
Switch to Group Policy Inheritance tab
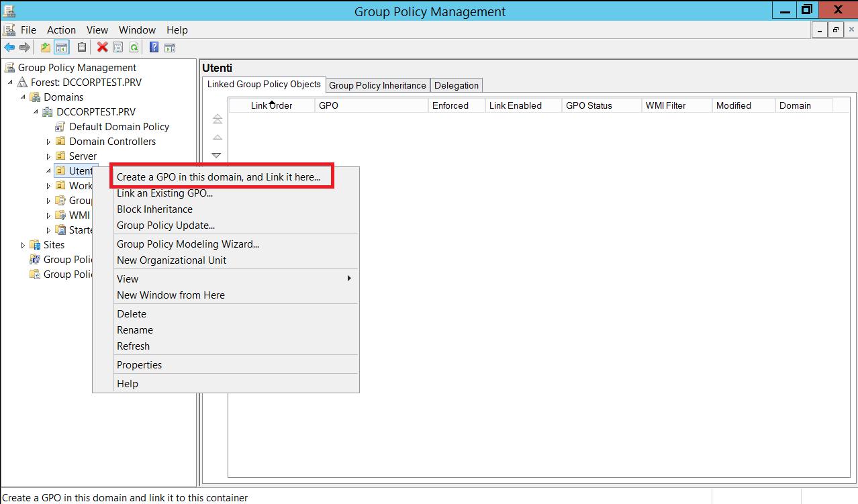point(377,85)
